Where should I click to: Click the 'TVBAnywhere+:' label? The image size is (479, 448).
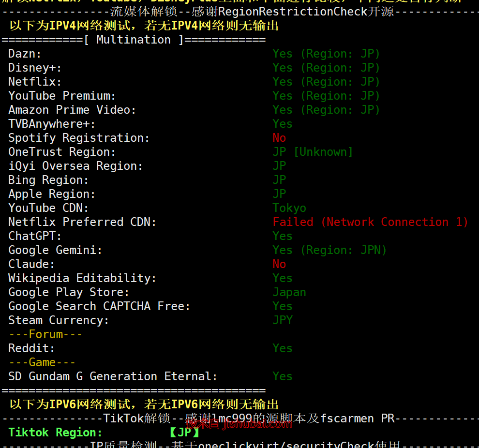[x=52, y=124]
